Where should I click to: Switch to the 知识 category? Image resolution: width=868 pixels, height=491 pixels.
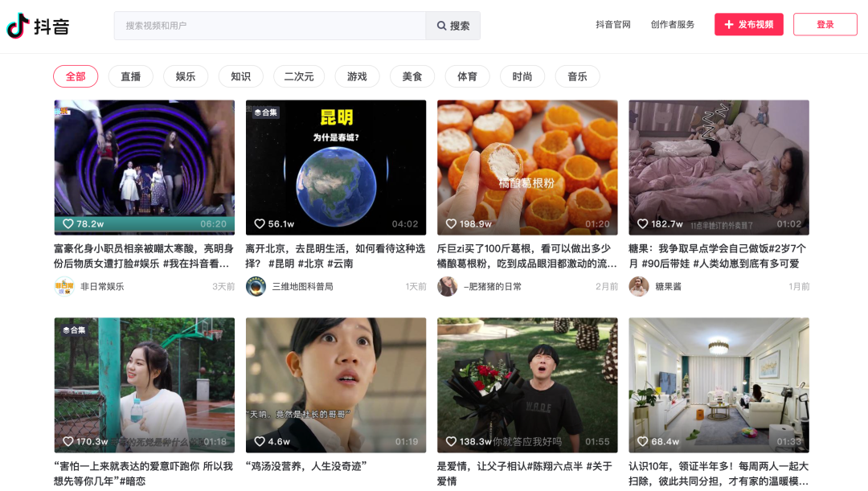[x=241, y=76]
